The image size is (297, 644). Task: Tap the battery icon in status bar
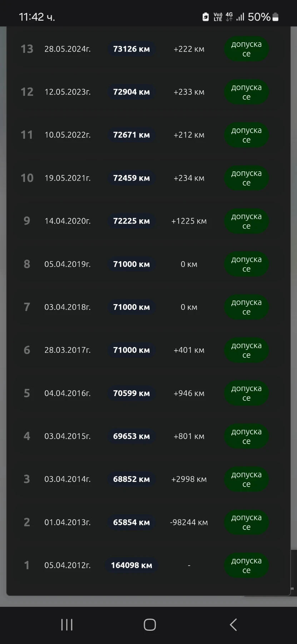point(276,17)
